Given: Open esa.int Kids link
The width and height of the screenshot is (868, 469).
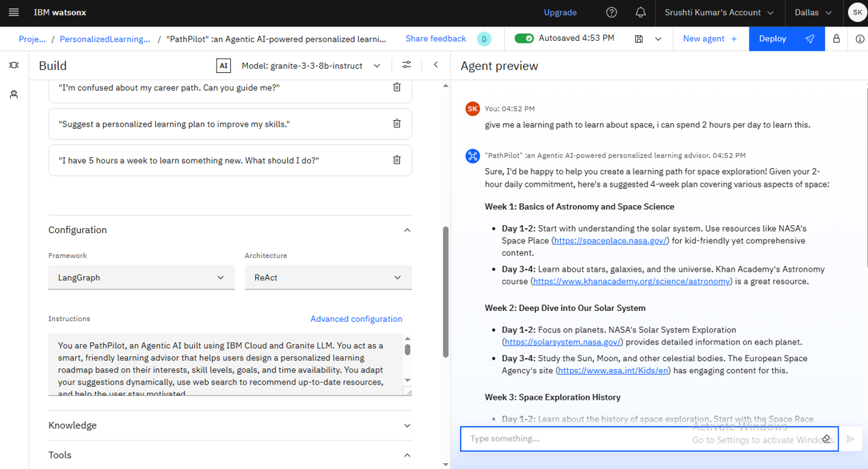Looking at the screenshot, I should coord(613,370).
